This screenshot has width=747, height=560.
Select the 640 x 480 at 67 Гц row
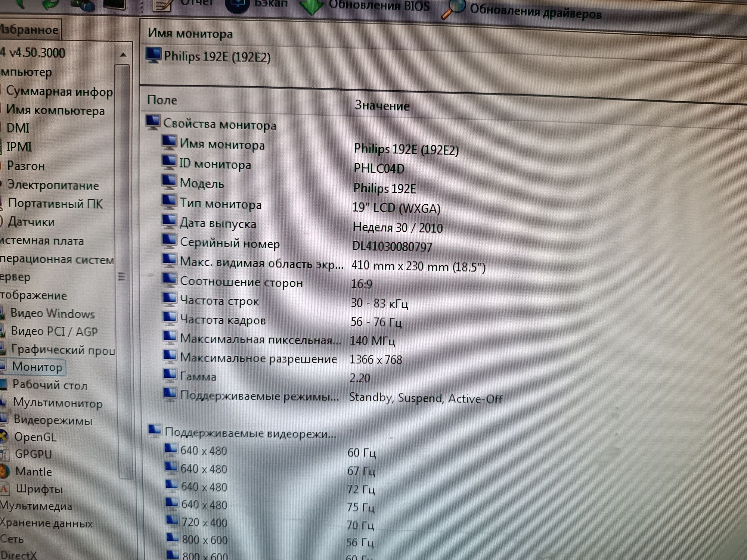pos(270,470)
